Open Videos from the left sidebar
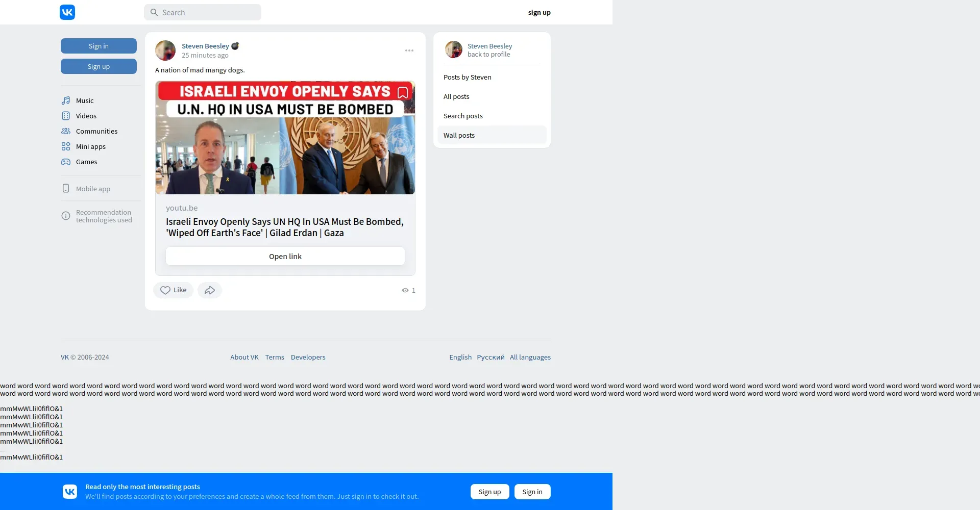980x510 pixels. coord(86,116)
